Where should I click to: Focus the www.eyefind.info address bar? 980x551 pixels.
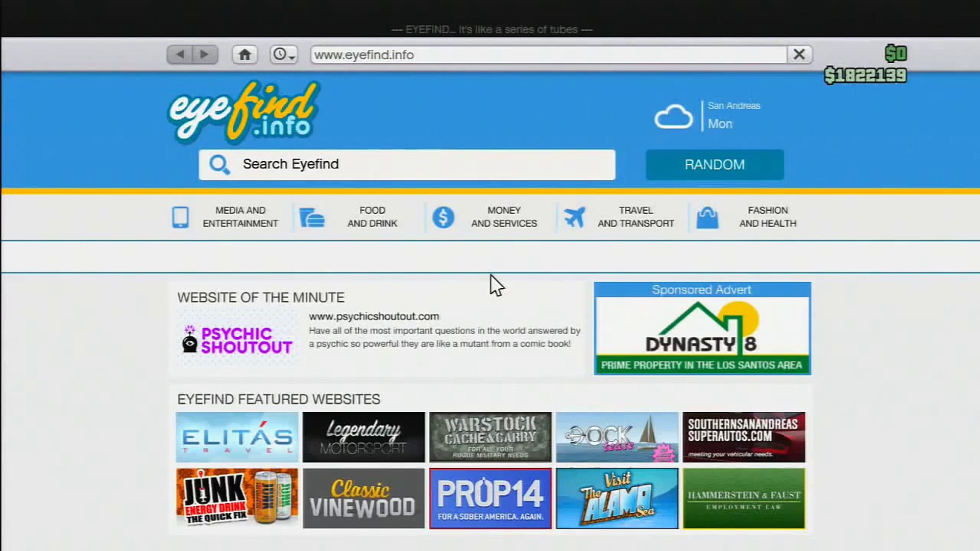[549, 55]
